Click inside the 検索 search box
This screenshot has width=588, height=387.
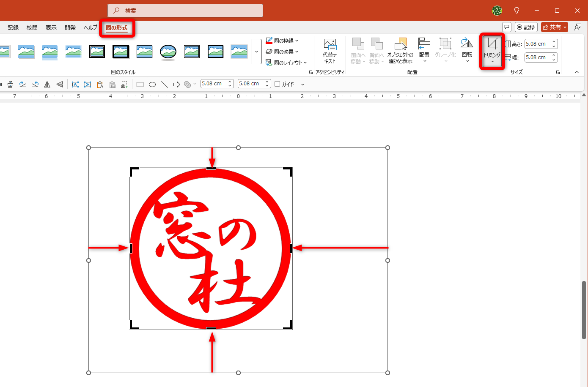click(185, 11)
